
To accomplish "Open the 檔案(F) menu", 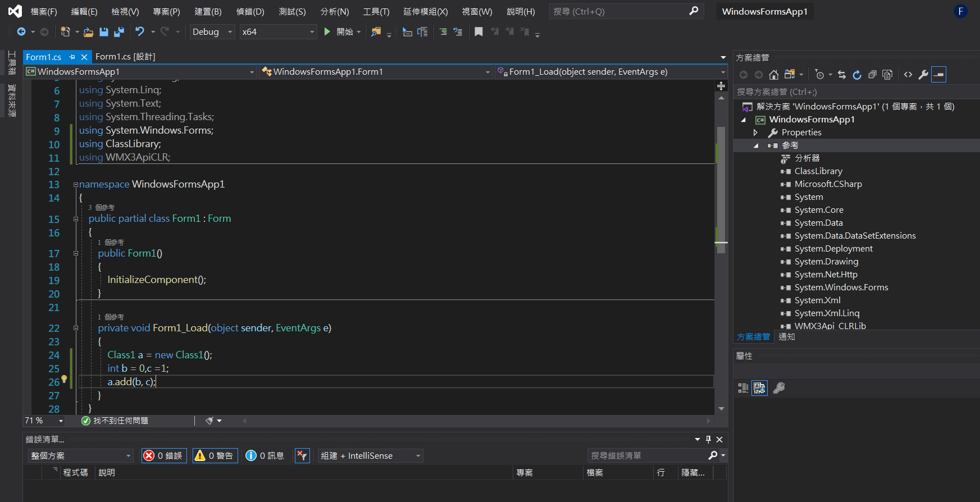I will click(x=44, y=12).
